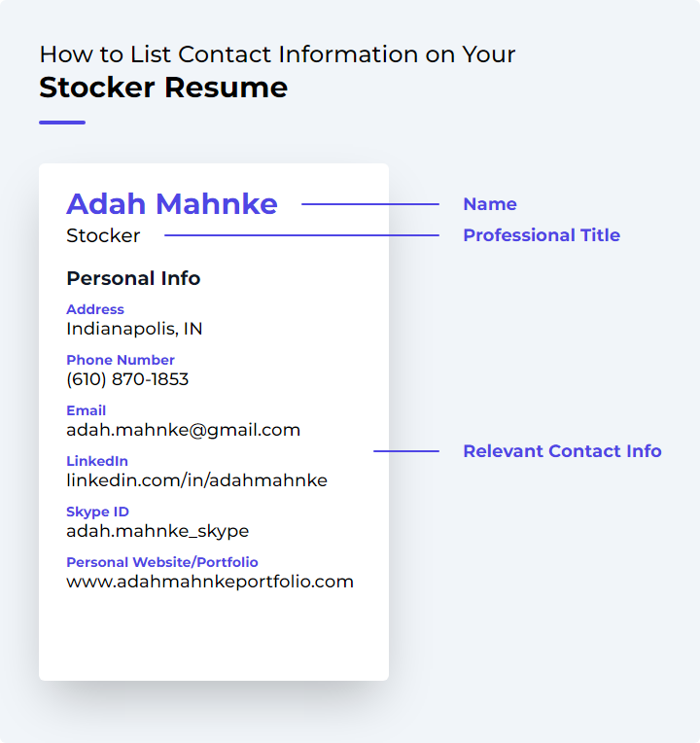Open the linkedin.com/in/adahmahnke link
The width and height of the screenshot is (700, 743).
click(196, 480)
